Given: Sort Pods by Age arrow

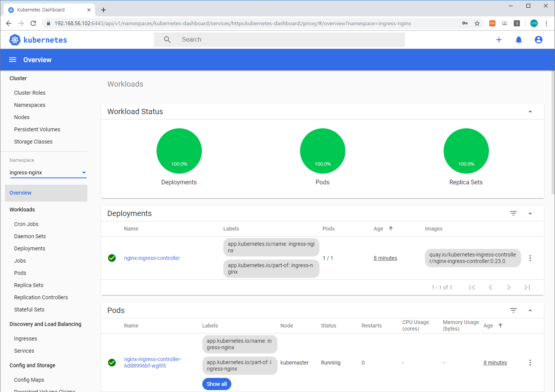Looking at the screenshot, I should tap(500, 326).
